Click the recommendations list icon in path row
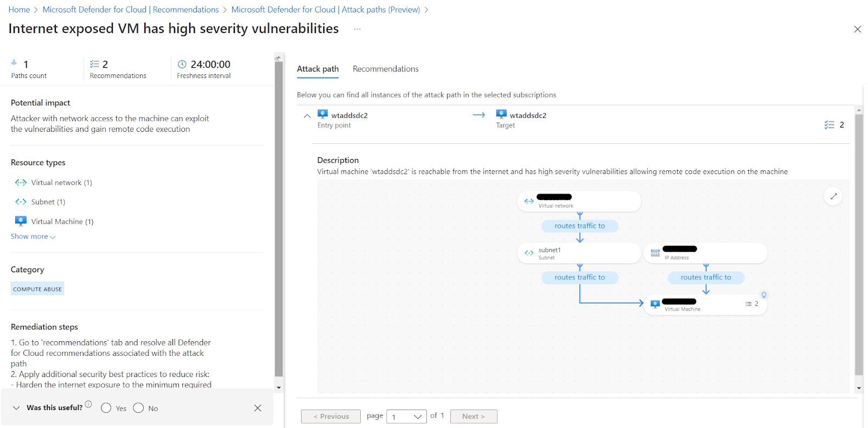The height and width of the screenshot is (428, 868). [829, 125]
